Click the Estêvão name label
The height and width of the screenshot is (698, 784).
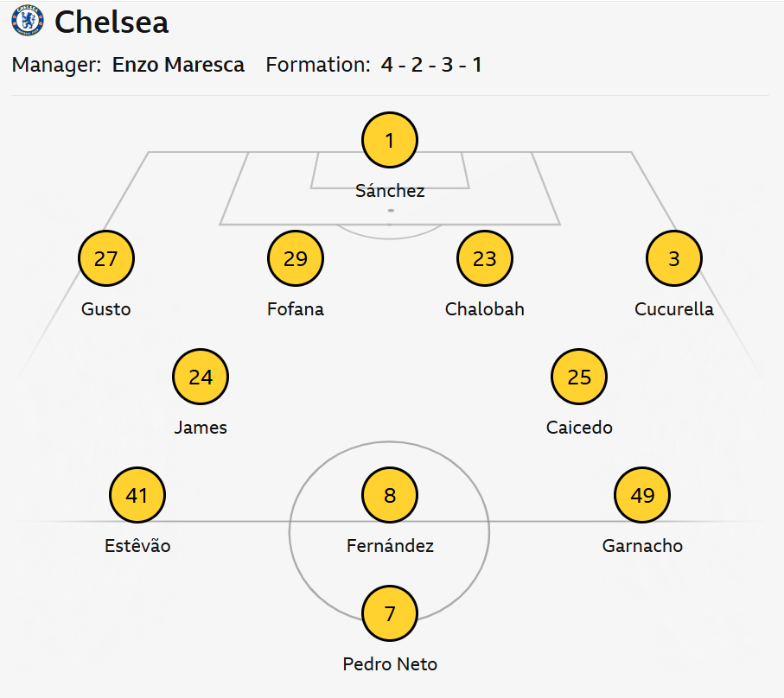[x=137, y=546]
